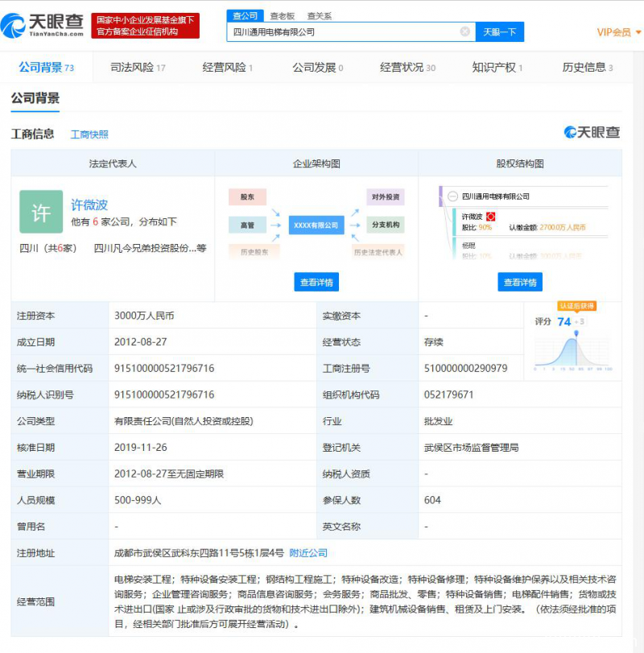Click the 股东 box in structure diagram
644x653 pixels.
pyautogui.click(x=247, y=196)
